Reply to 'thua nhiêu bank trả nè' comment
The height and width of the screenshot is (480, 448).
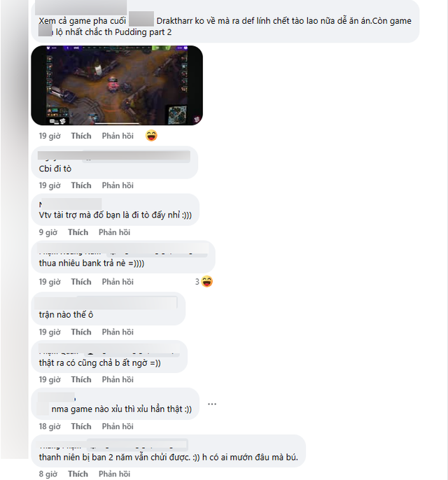point(118,282)
